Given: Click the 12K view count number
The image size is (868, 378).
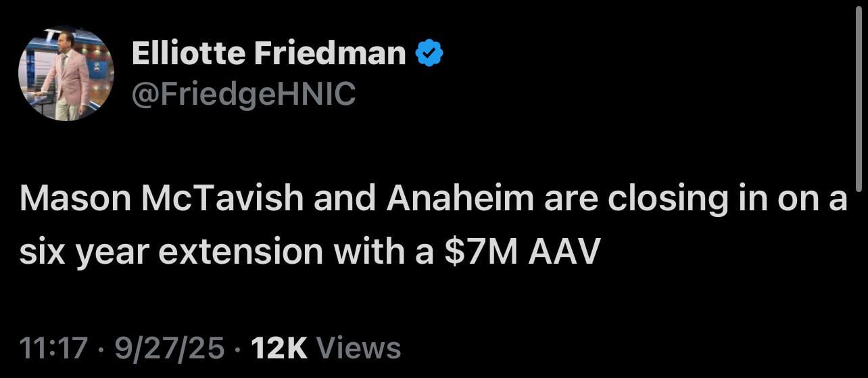Looking at the screenshot, I should [x=279, y=348].
